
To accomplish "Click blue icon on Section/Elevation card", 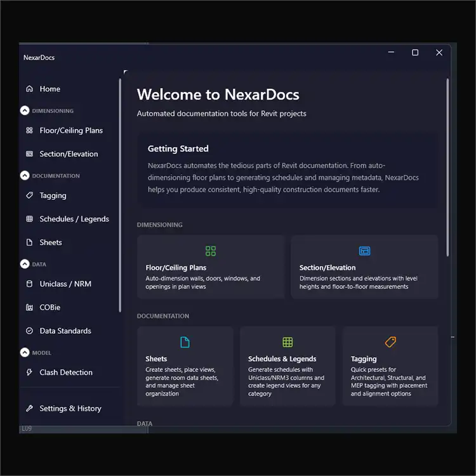I will (364, 251).
